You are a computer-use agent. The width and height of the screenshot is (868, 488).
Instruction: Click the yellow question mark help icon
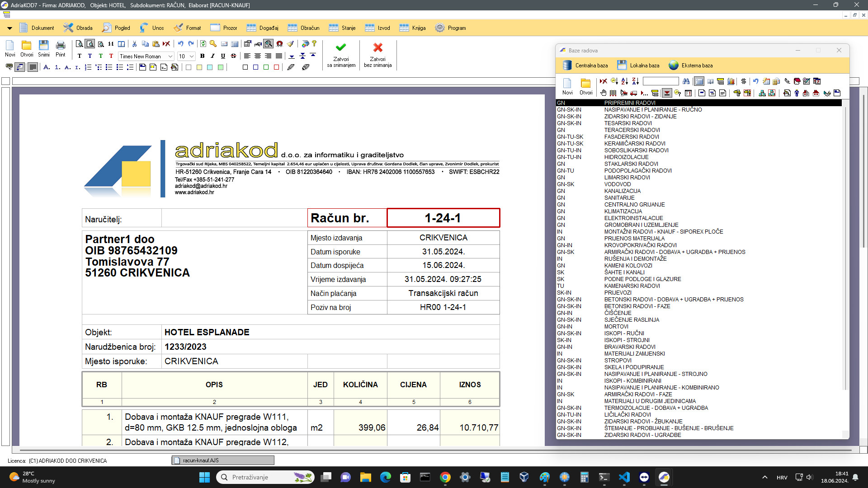pyautogui.click(x=314, y=44)
